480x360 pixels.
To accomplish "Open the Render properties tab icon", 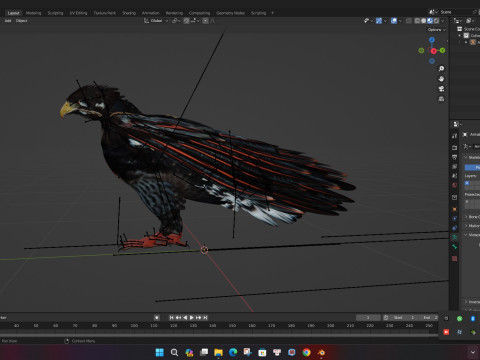I will [455, 147].
